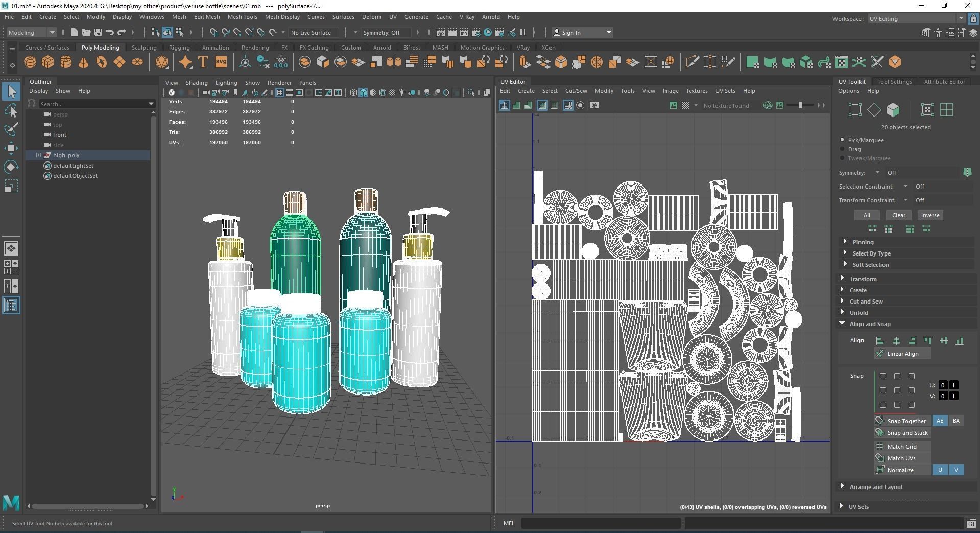This screenshot has height=533, width=980.
Task: Switch to the Attribute Editor tab
Action: pyautogui.click(x=944, y=82)
